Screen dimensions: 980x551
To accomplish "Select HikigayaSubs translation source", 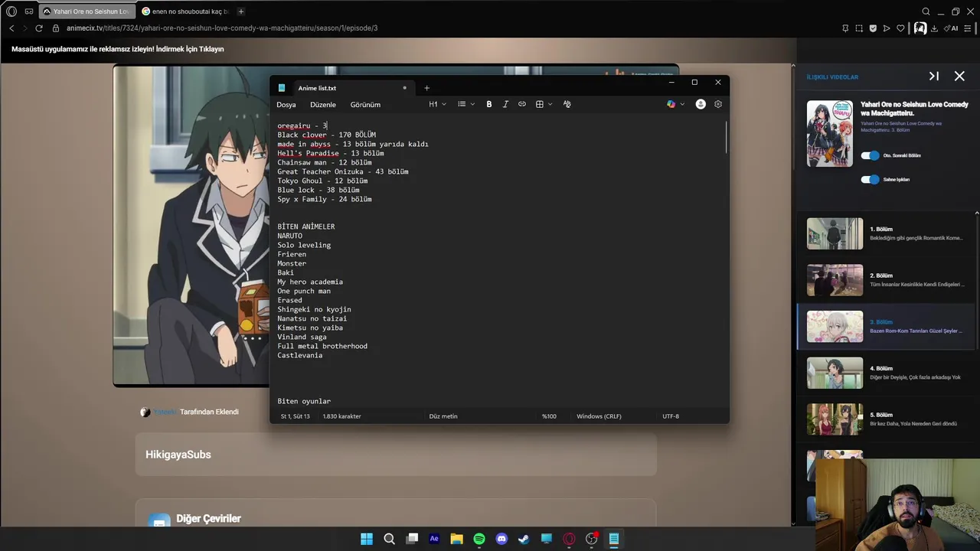I will (x=396, y=455).
